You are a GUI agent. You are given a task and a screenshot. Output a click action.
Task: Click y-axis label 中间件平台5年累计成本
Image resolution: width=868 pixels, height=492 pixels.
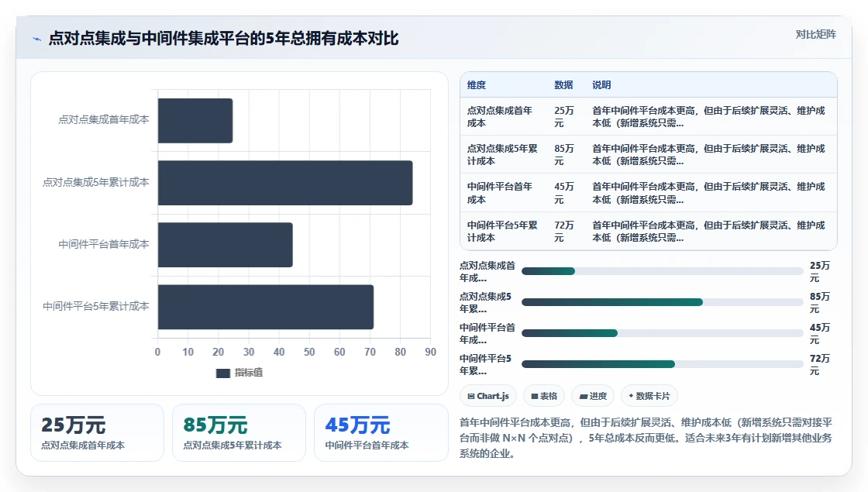(x=96, y=306)
